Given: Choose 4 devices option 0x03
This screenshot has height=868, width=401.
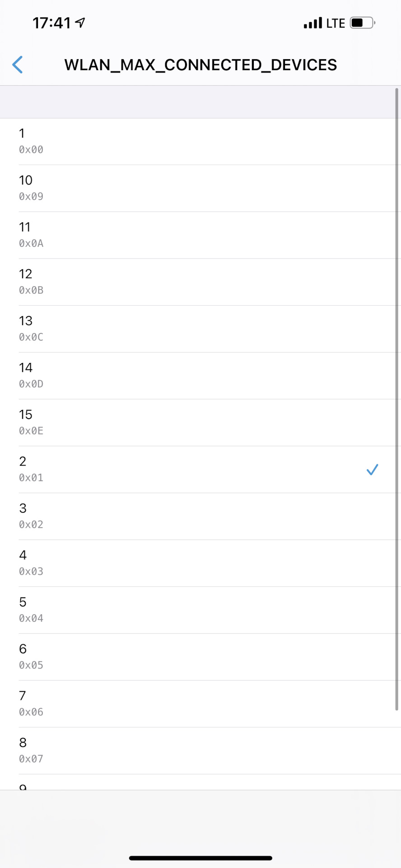Looking at the screenshot, I should (x=200, y=563).
